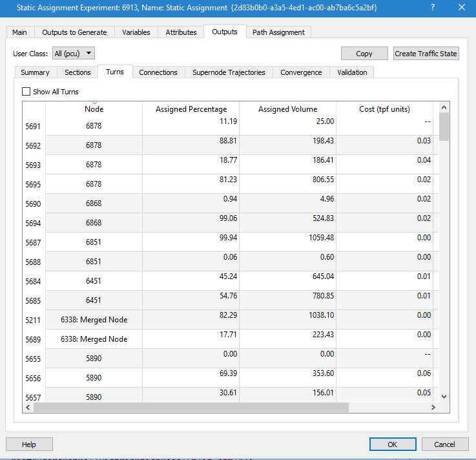Select row header 5687
476x460 pixels.
click(x=34, y=243)
